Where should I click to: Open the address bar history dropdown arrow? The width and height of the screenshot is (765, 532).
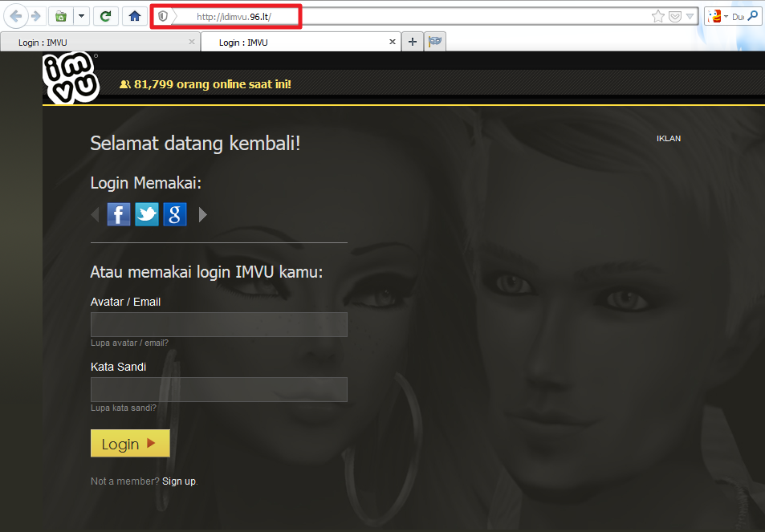tap(690, 17)
